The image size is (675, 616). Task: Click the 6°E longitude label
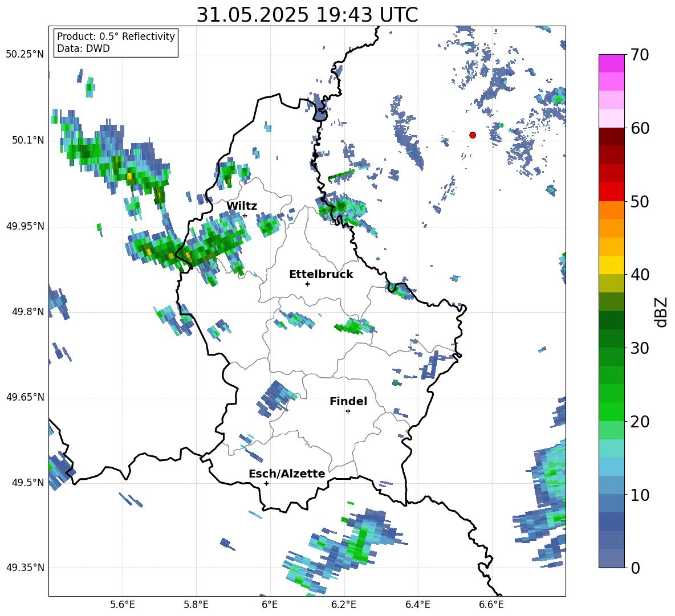tap(270, 605)
